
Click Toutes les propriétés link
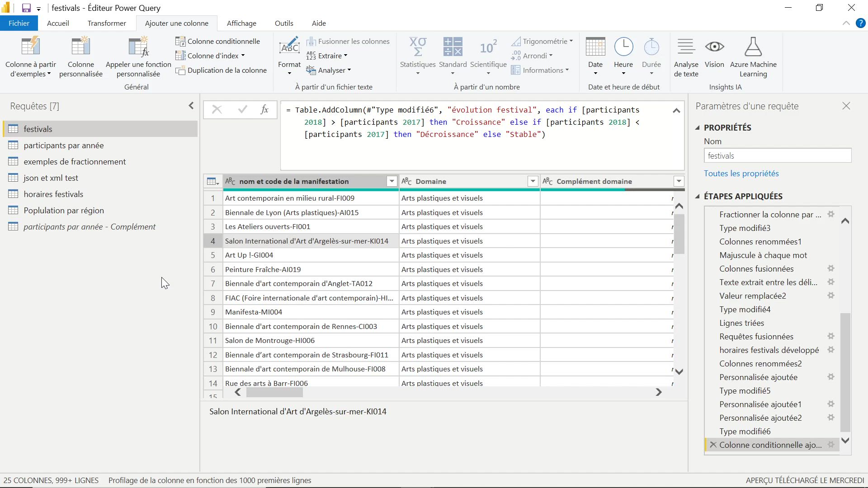pyautogui.click(x=741, y=174)
